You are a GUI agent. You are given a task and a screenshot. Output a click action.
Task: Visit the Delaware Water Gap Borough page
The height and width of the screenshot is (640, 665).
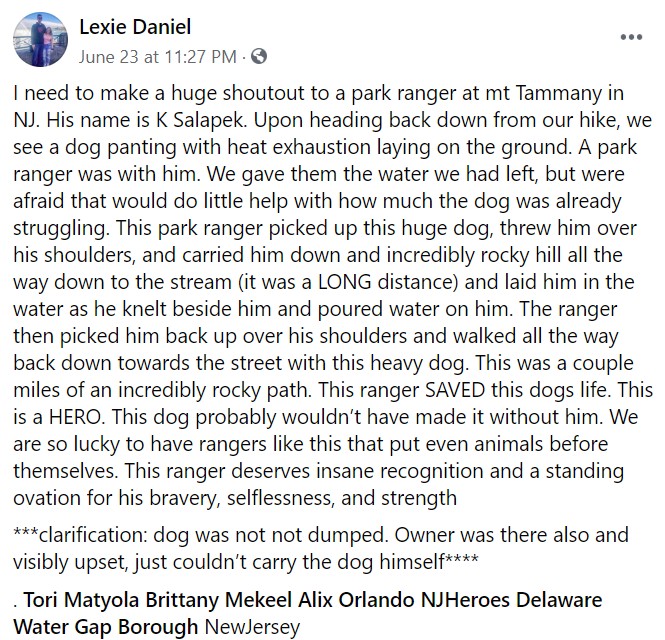point(307,613)
